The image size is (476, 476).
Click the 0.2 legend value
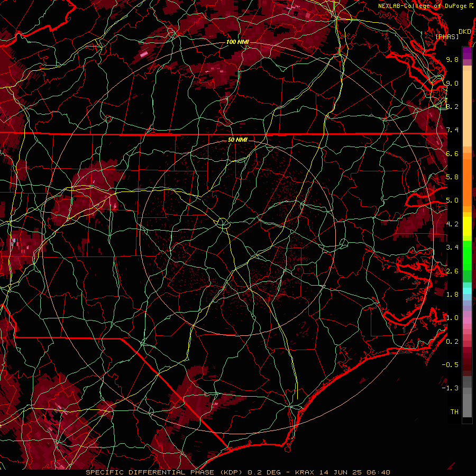pyautogui.click(x=452, y=342)
